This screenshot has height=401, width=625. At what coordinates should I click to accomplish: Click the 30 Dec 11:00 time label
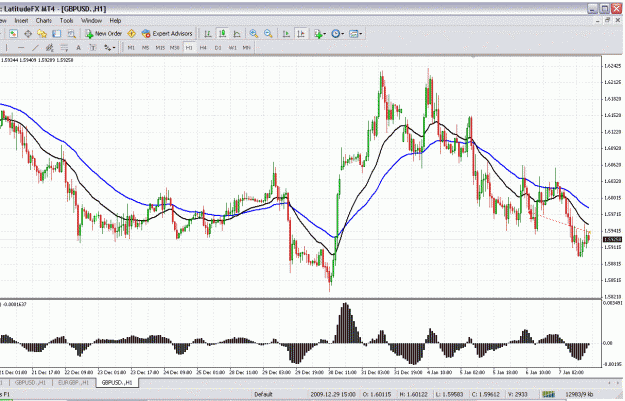click(x=342, y=372)
